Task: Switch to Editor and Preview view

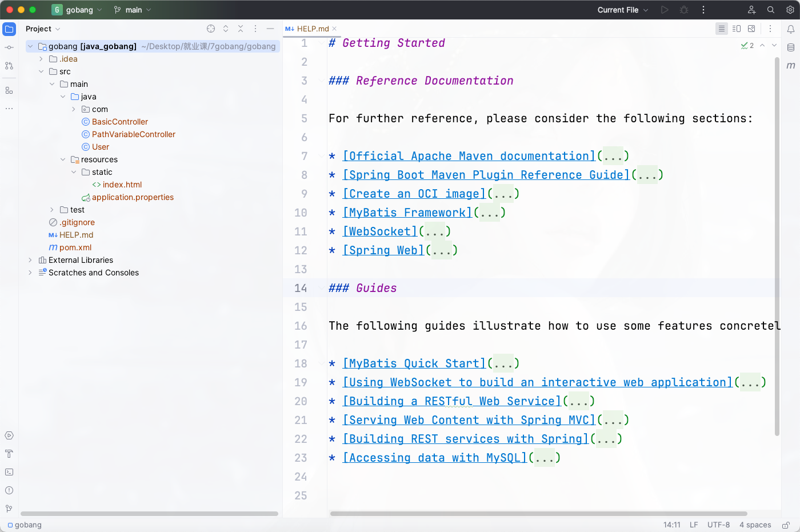Action: pyautogui.click(x=737, y=29)
